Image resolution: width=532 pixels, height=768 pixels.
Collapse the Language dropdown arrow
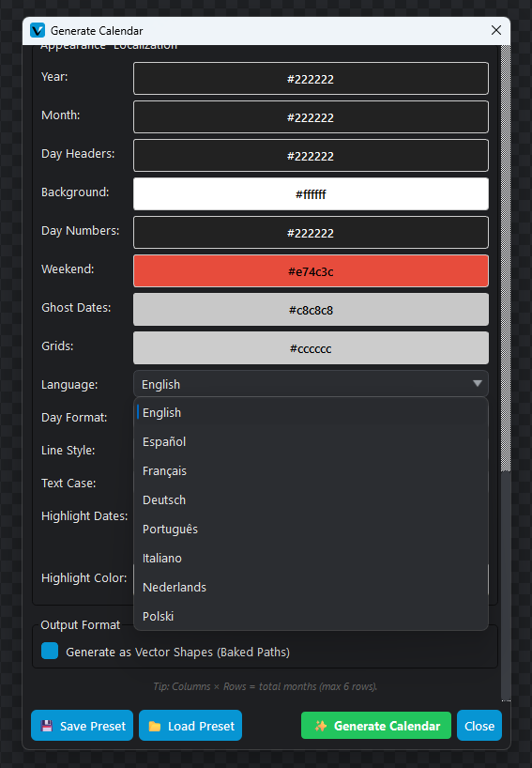(x=478, y=383)
